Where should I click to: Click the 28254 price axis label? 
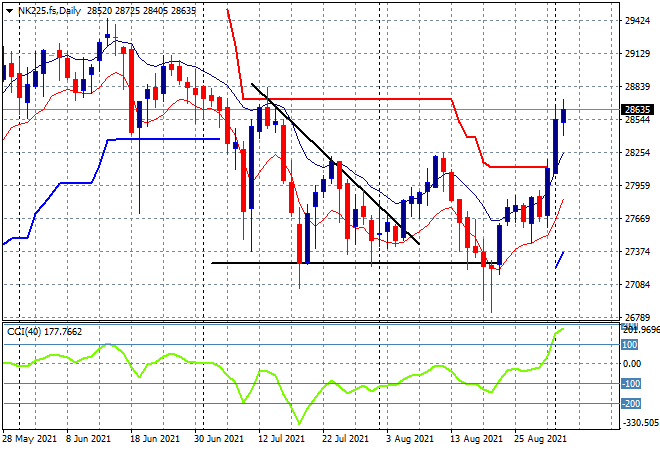637,152
